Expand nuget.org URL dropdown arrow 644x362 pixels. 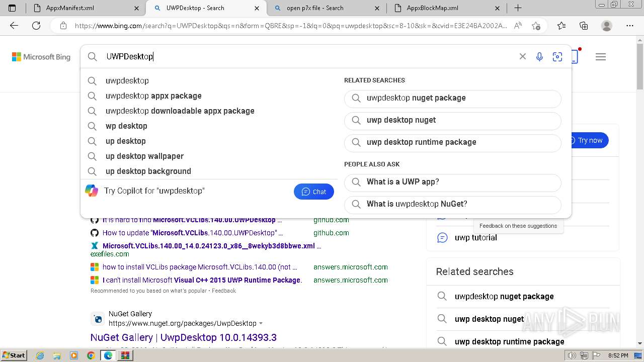click(x=261, y=323)
